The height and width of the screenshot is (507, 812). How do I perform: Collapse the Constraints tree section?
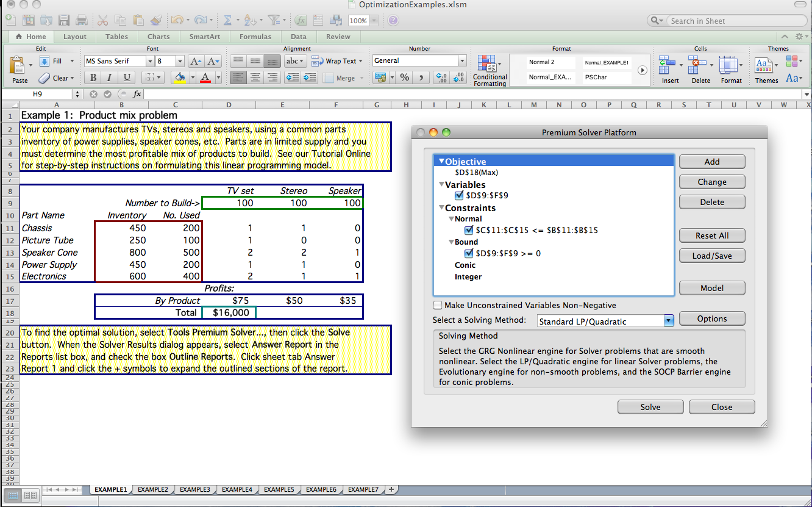[441, 208]
